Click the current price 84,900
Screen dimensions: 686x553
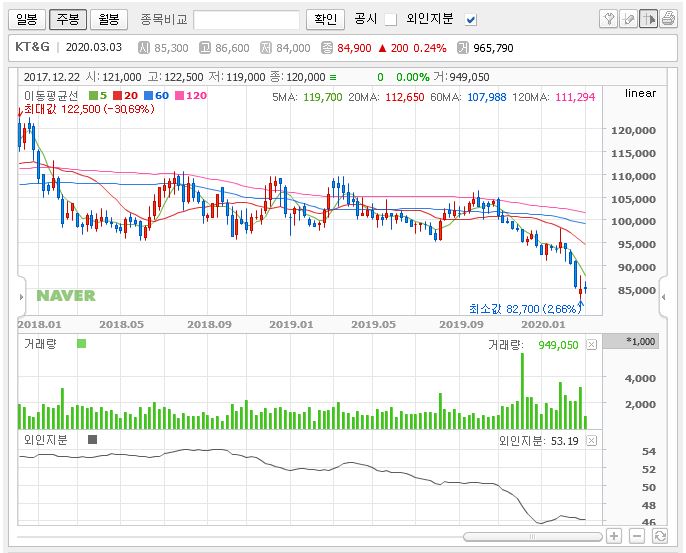[x=354, y=48]
